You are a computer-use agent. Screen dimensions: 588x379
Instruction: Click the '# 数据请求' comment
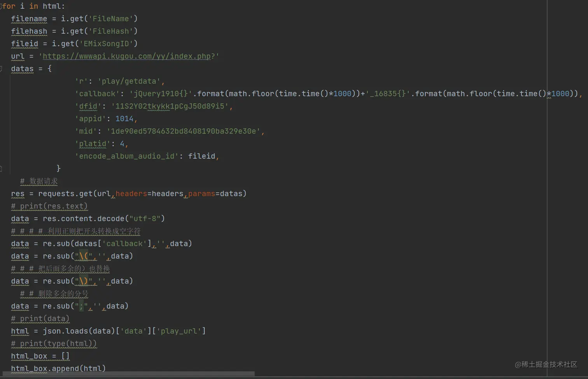(39, 181)
